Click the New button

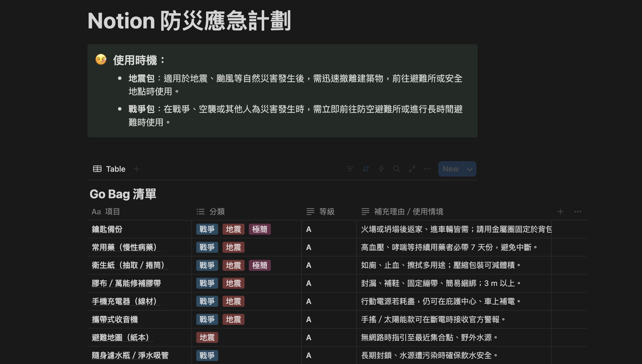[451, 169]
